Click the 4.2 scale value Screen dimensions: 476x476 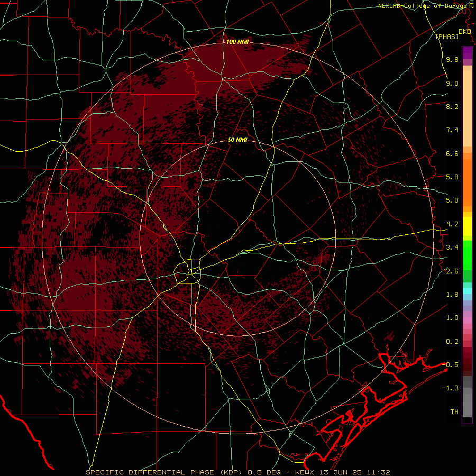click(452, 224)
